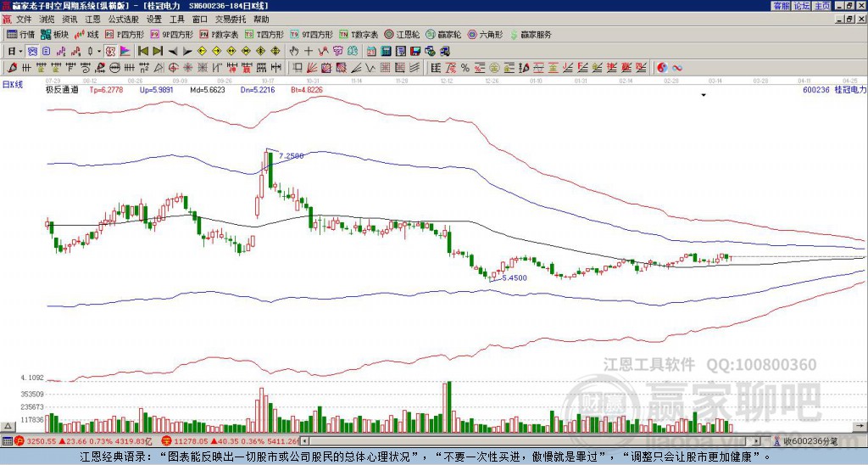Click the 节 solar-term icon
Viewport: 868px width, 465px height.
[337, 52]
